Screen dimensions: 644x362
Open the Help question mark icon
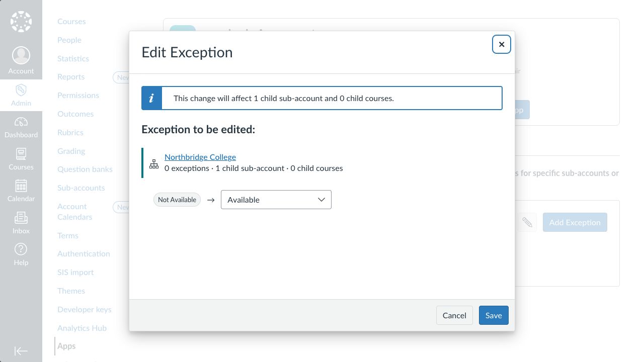tap(21, 249)
